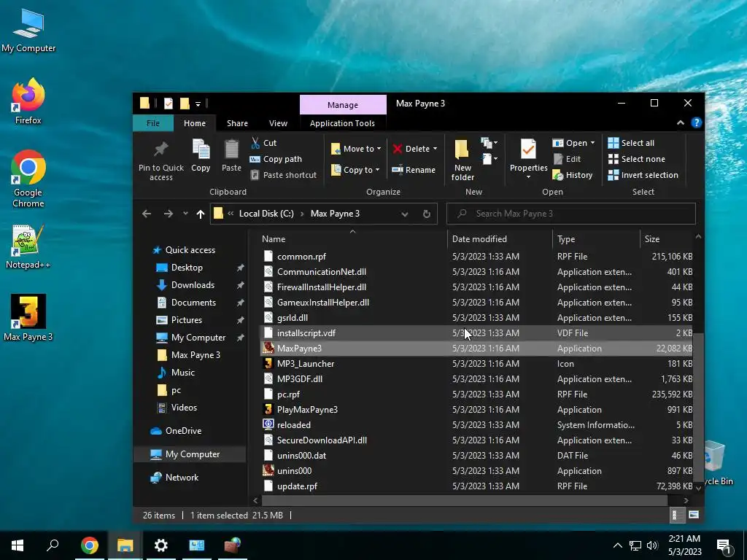Click Select none
Image resolution: width=747 pixels, height=560 pixels.
637,159
